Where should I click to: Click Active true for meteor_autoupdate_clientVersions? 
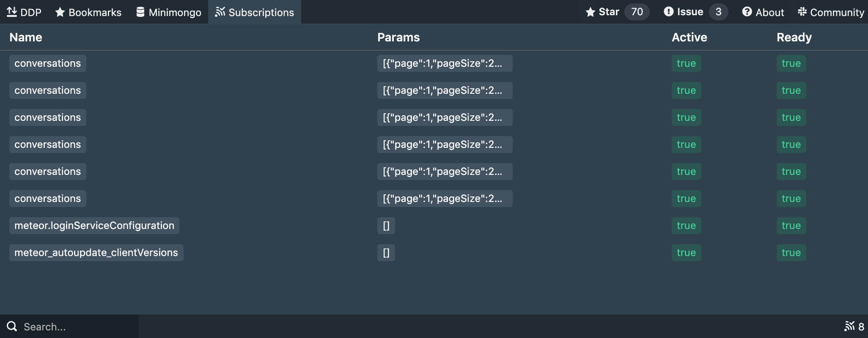(687, 253)
